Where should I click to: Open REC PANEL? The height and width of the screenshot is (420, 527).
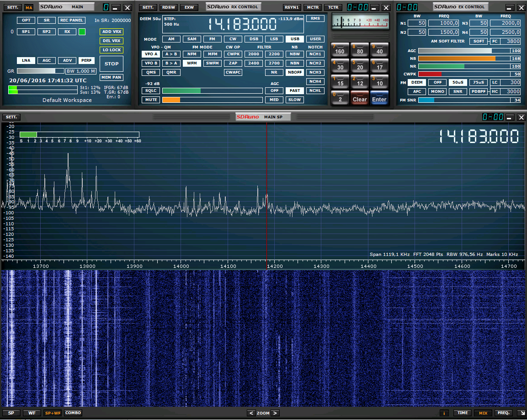(x=72, y=20)
